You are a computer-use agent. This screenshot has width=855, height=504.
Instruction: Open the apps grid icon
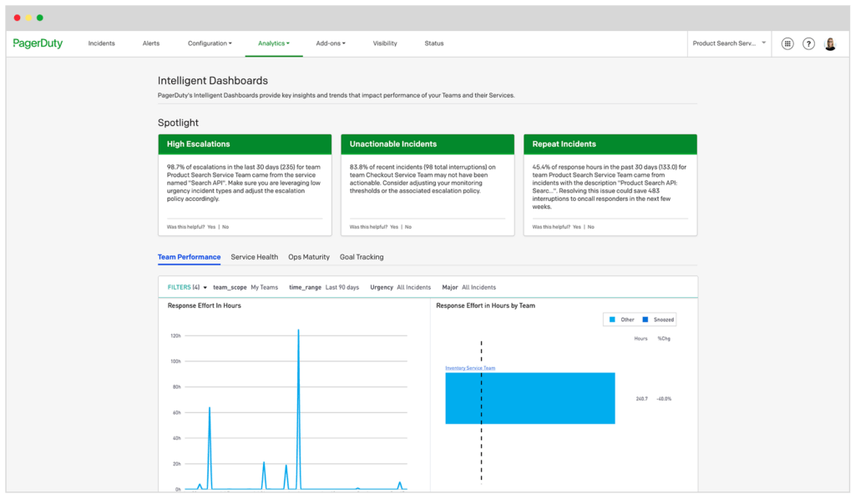[787, 43]
